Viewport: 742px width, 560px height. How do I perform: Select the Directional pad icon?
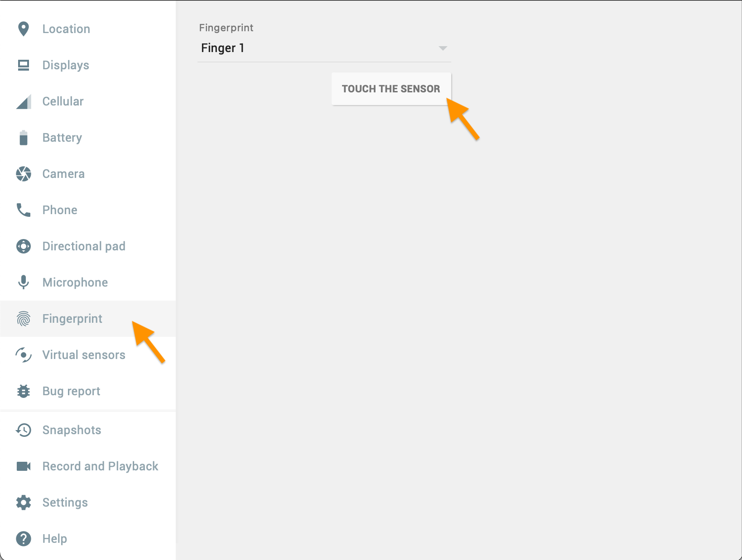(x=24, y=246)
